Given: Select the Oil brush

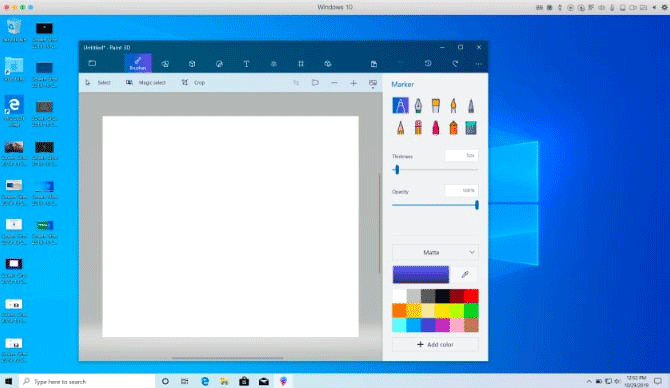Looking at the screenshot, I should 435,105.
